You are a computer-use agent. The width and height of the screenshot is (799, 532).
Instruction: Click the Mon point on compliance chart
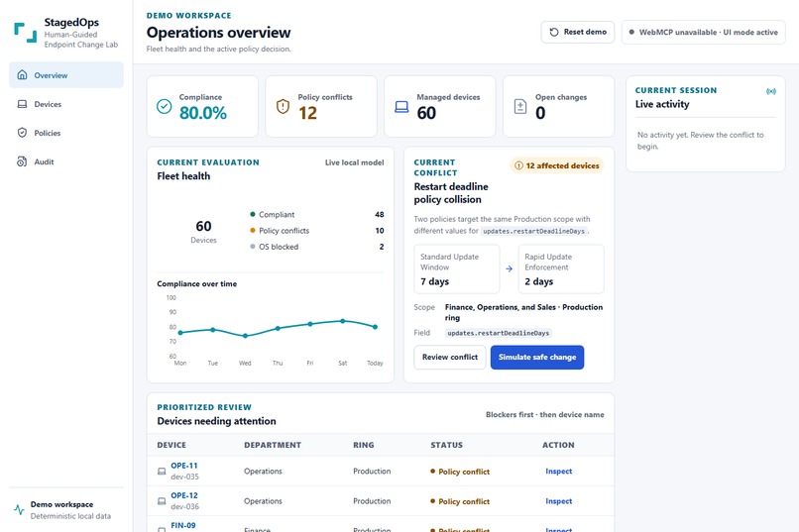180,333
